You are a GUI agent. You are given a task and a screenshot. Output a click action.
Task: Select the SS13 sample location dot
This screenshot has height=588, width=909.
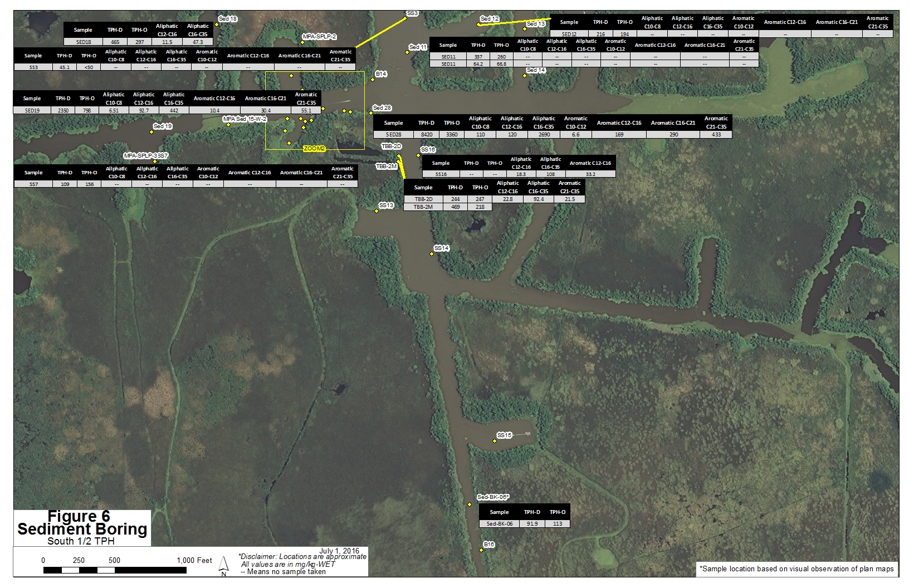point(377,211)
